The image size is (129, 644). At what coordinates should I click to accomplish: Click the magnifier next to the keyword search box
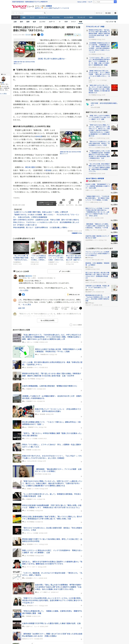tap(45, 13)
